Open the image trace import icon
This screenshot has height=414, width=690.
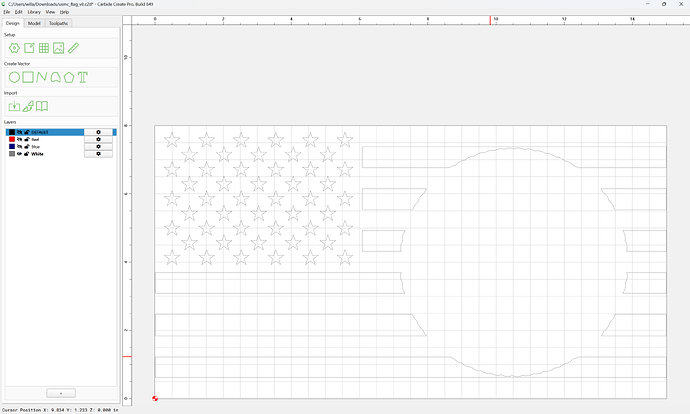28,106
